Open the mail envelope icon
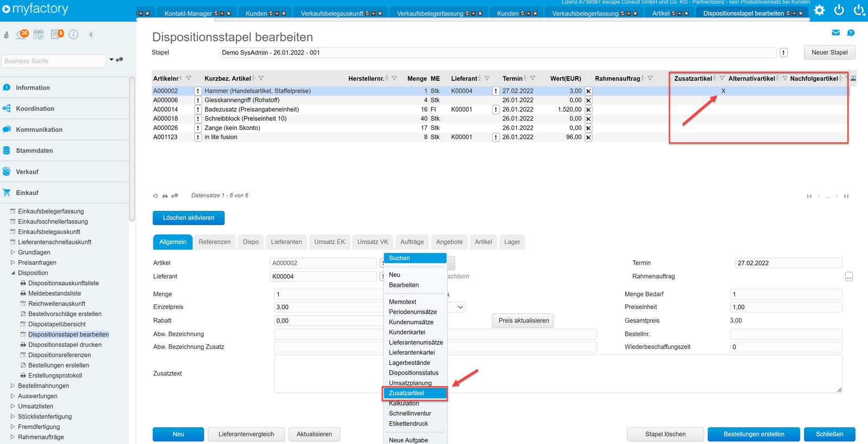The height and width of the screenshot is (444, 868). pyautogui.click(x=835, y=33)
